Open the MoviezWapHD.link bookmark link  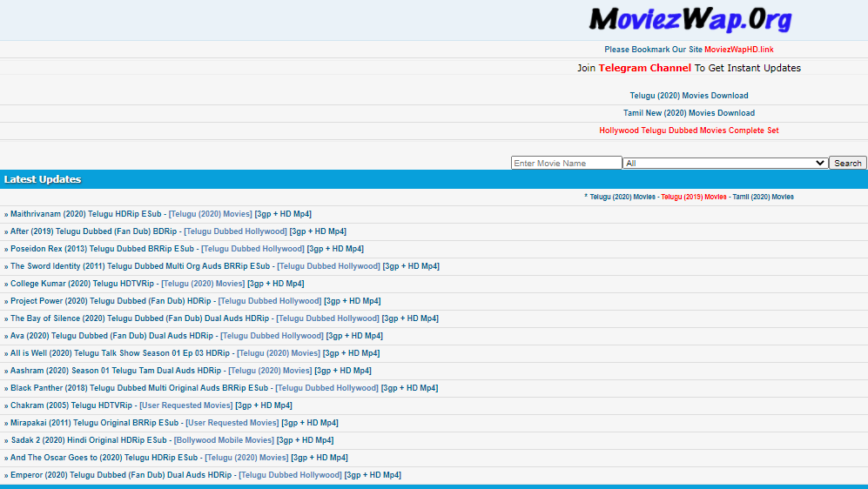pyautogui.click(x=738, y=50)
